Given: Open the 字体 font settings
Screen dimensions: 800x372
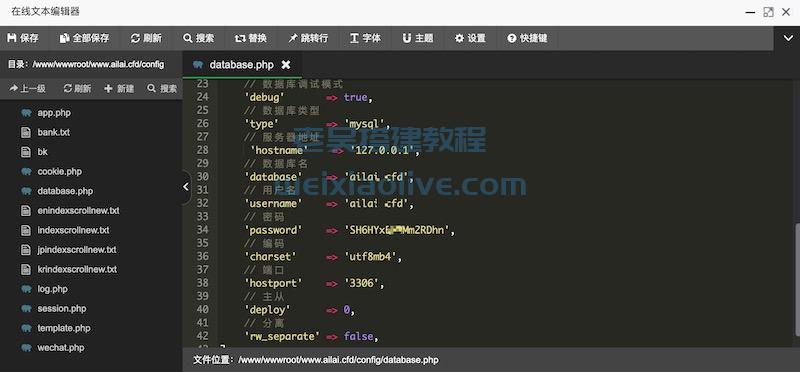Looking at the screenshot, I should [x=365, y=38].
